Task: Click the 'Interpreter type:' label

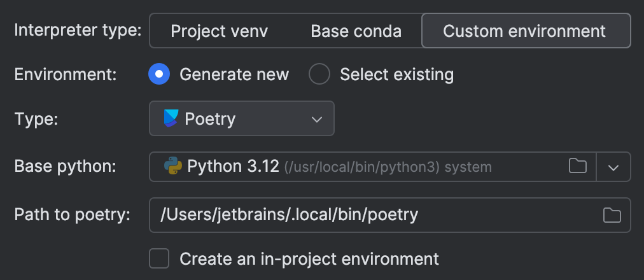Action: point(78,31)
